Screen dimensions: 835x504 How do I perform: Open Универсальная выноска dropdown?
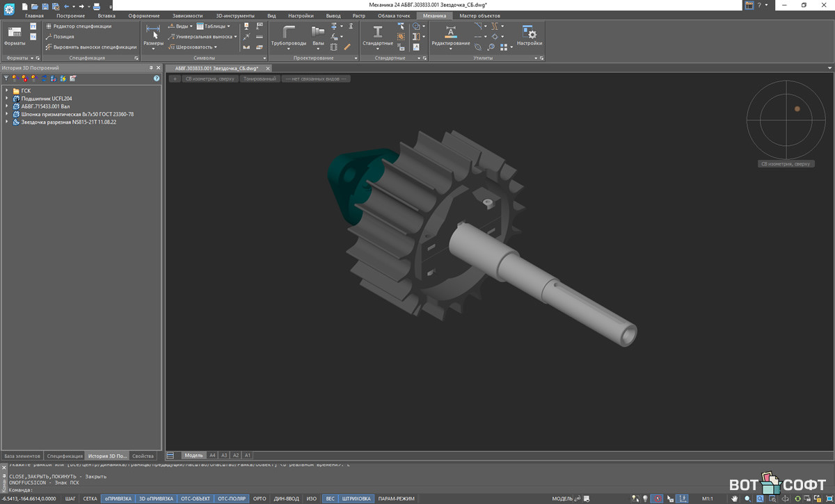(202, 37)
